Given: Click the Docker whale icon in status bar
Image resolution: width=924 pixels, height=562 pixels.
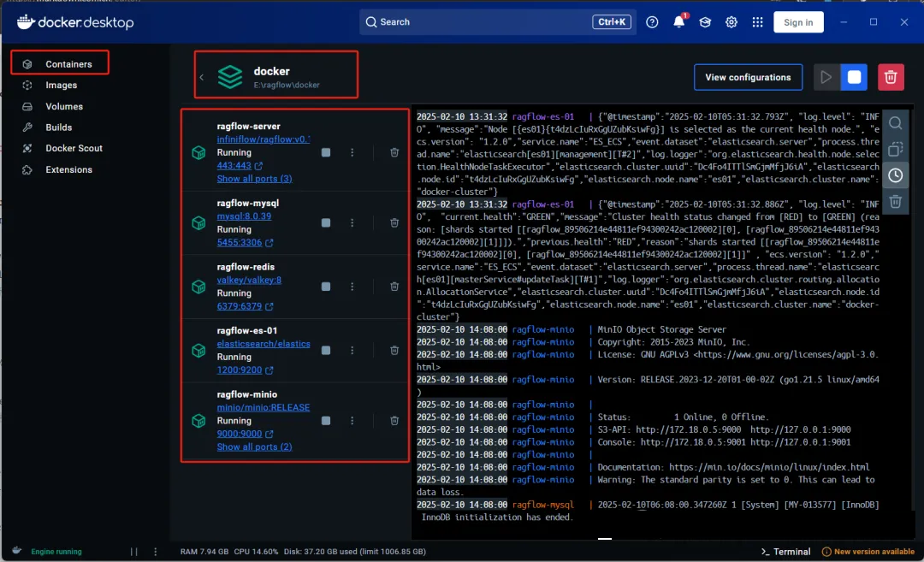Looking at the screenshot, I should pos(17,550).
